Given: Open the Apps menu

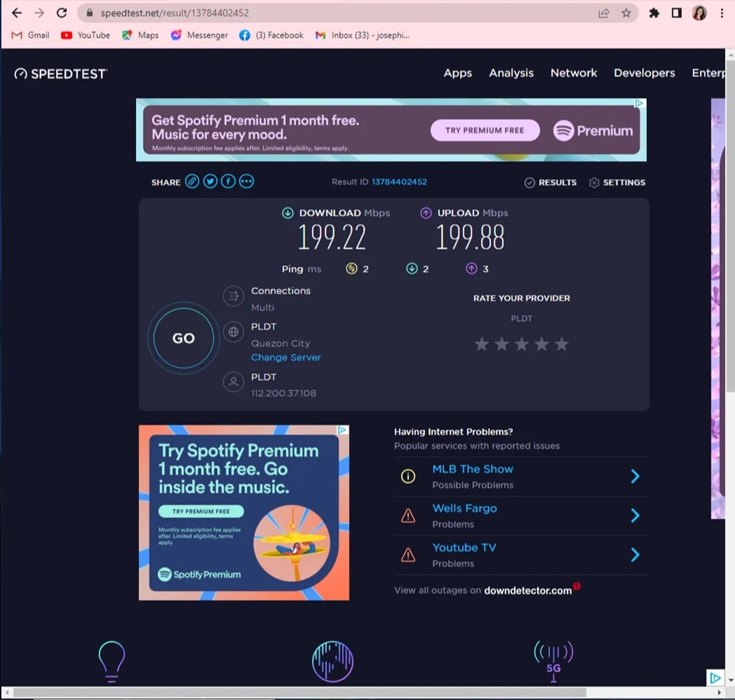Looking at the screenshot, I should (x=458, y=73).
